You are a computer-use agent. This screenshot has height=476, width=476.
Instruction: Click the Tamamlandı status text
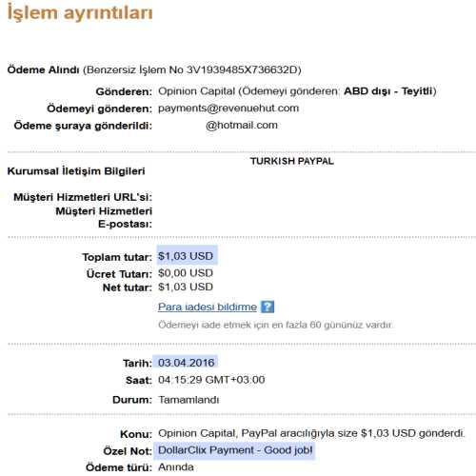coord(188,400)
